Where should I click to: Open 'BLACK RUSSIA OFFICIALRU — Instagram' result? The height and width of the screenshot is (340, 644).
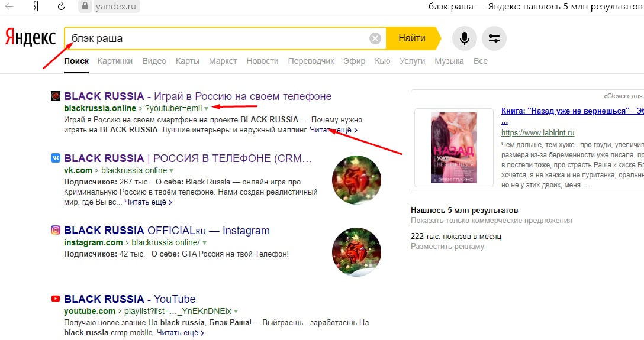tap(167, 231)
